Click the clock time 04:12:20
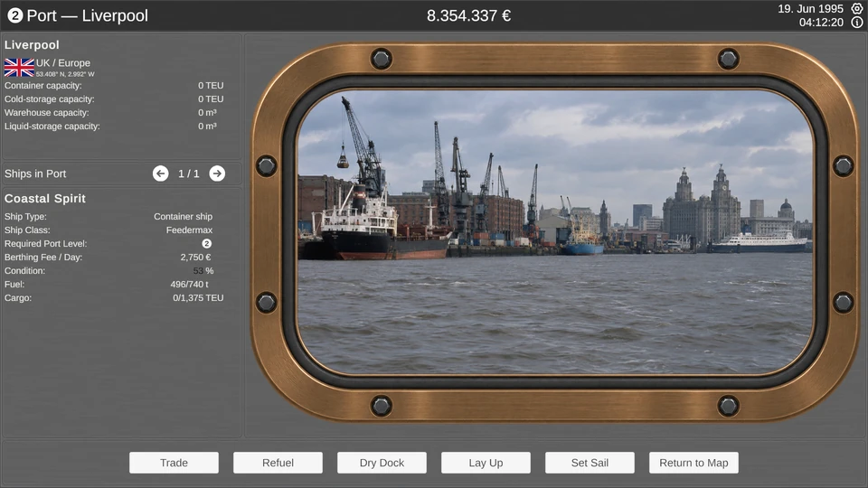Viewport: 868px width, 488px height. pos(821,23)
